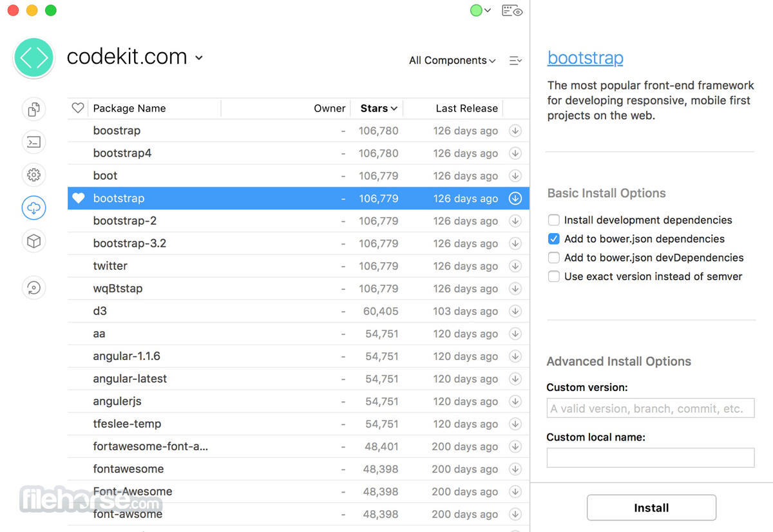Click download arrow for bootstrap-2 row
This screenshot has height=532, width=773.
515,221
